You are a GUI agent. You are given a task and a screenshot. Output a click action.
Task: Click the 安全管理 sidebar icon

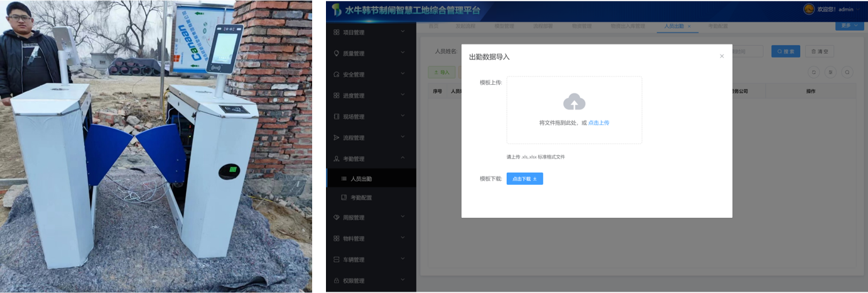pos(337,75)
